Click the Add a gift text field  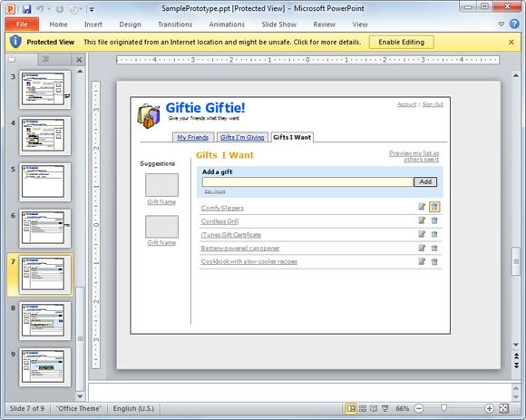coord(307,181)
